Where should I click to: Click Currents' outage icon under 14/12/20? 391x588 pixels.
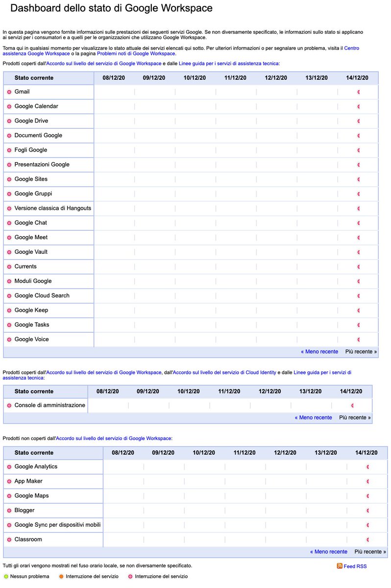[359, 267]
